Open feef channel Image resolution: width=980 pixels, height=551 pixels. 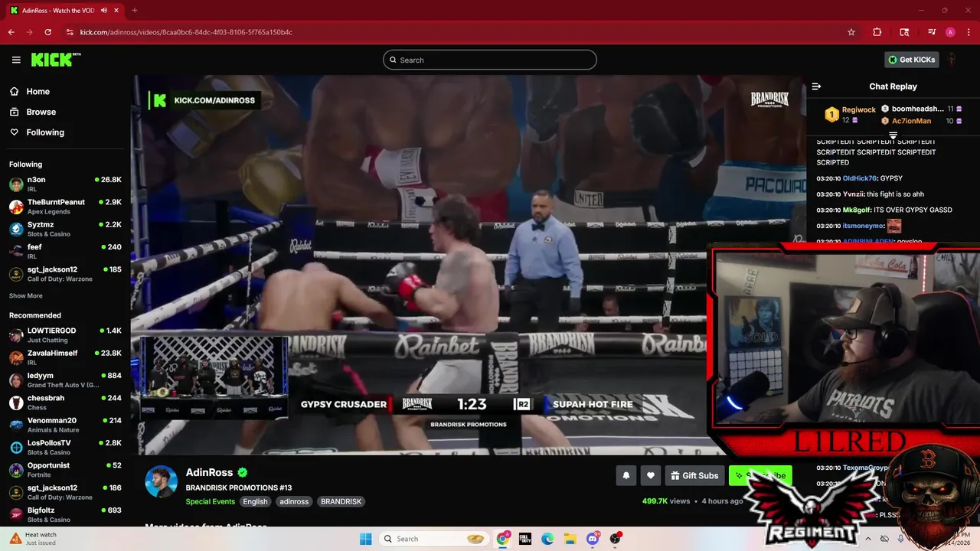[x=65, y=251]
